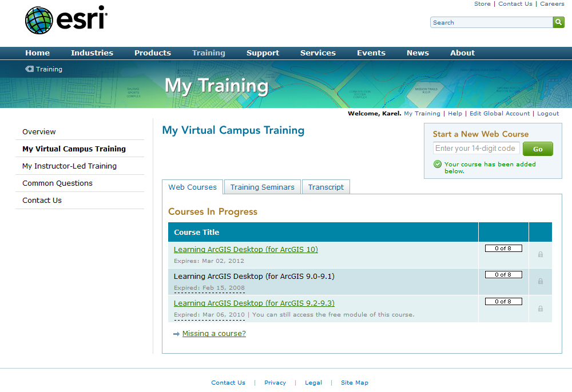
Task: Click Expired: Feb 15, 2008 dotted-underline text
Action: (209, 288)
